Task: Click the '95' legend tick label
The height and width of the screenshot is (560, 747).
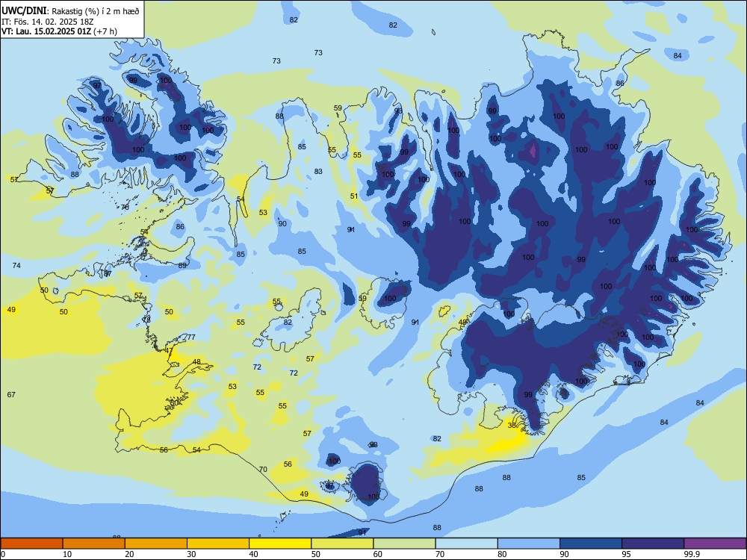Action: tap(626, 554)
